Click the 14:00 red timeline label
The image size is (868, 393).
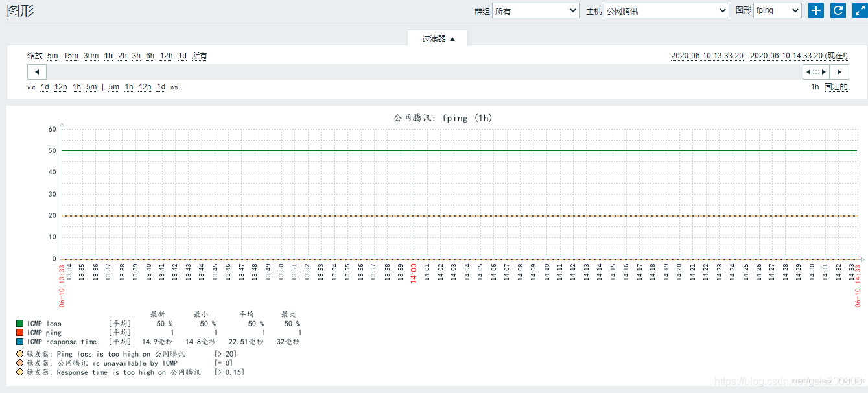[x=414, y=274]
